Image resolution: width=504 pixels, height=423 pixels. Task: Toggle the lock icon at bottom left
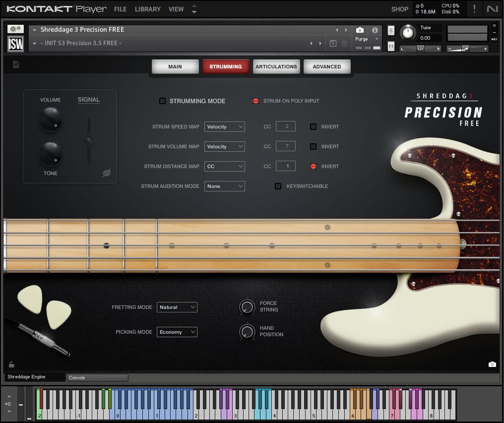click(x=11, y=364)
